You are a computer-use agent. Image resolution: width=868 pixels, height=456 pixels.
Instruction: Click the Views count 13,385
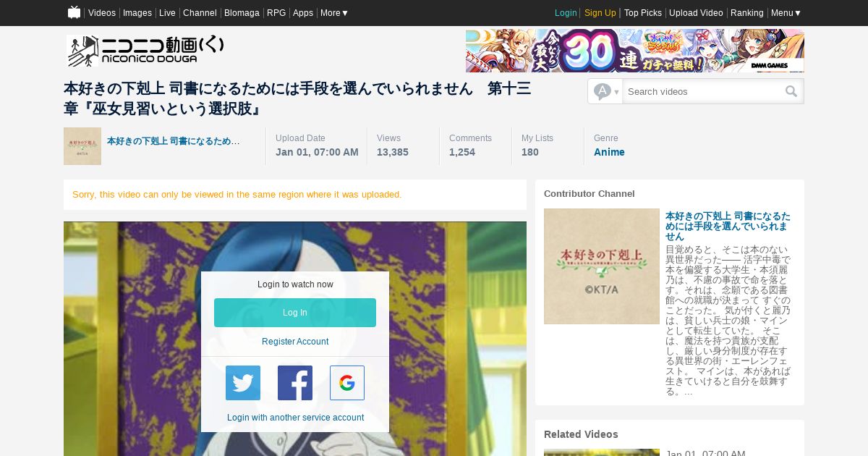[x=393, y=152]
